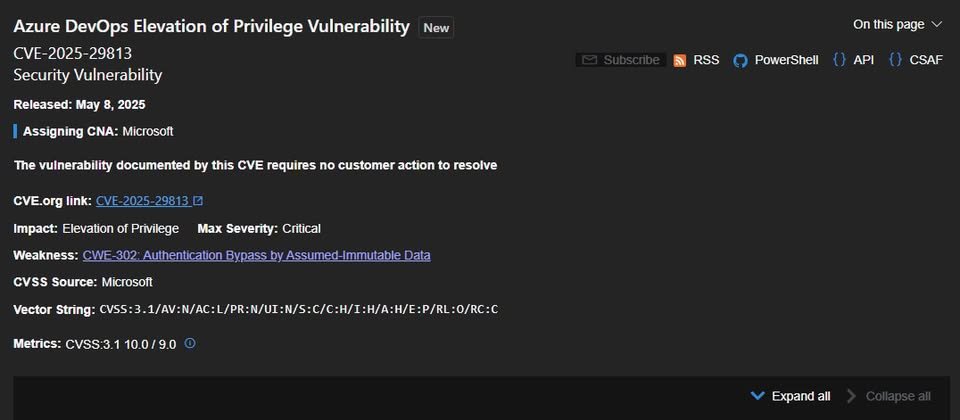The height and width of the screenshot is (420, 960).
Task: Click the GitHub icon beside PowerShell
Action: (740, 60)
